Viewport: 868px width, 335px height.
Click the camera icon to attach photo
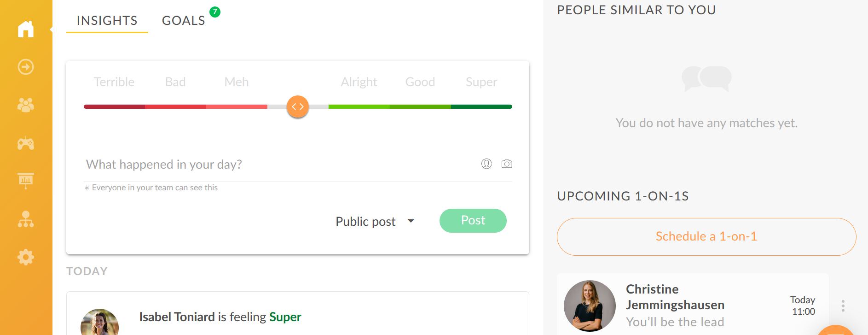tap(507, 164)
